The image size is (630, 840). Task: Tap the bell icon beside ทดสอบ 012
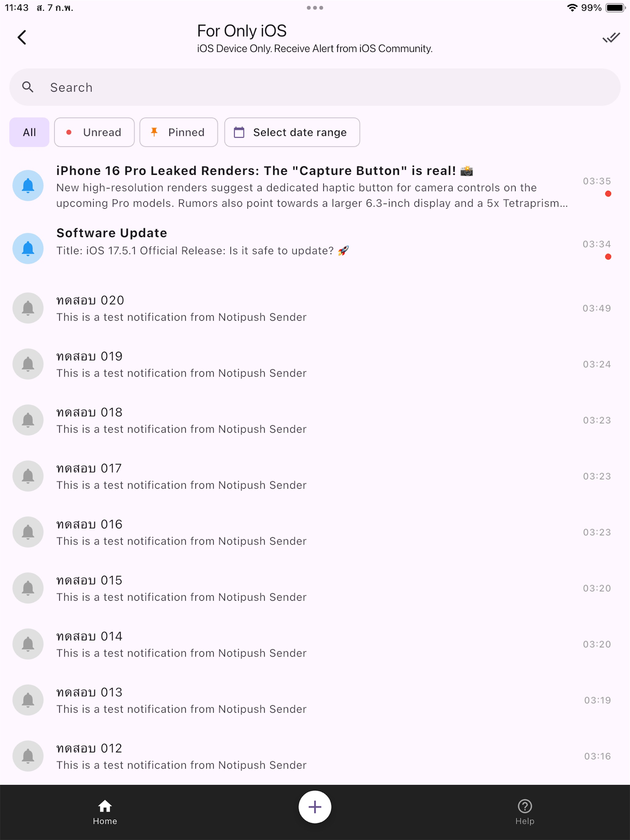point(28,756)
